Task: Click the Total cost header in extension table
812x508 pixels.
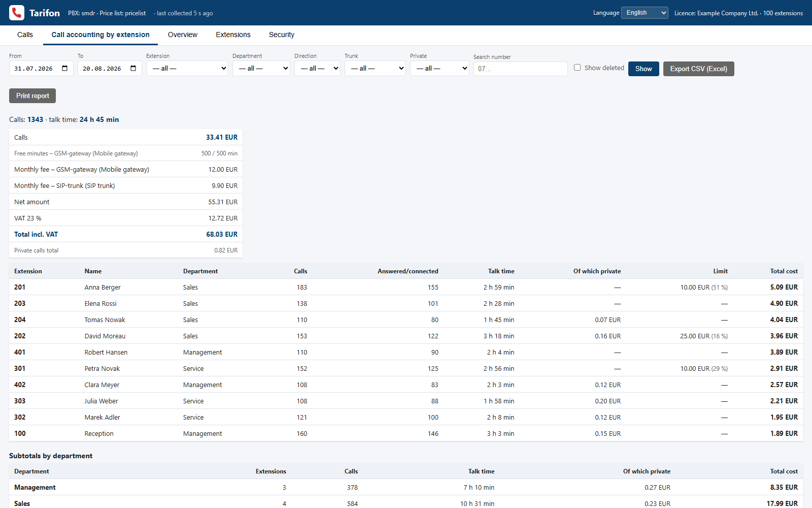Action: (784, 271)
